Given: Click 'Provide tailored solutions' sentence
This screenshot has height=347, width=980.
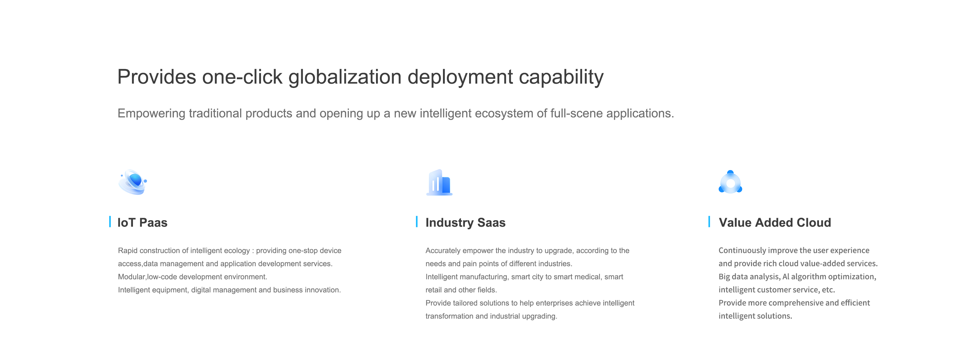Looking at the screenshot, I should pyautogui.click(x=530, y=303).
